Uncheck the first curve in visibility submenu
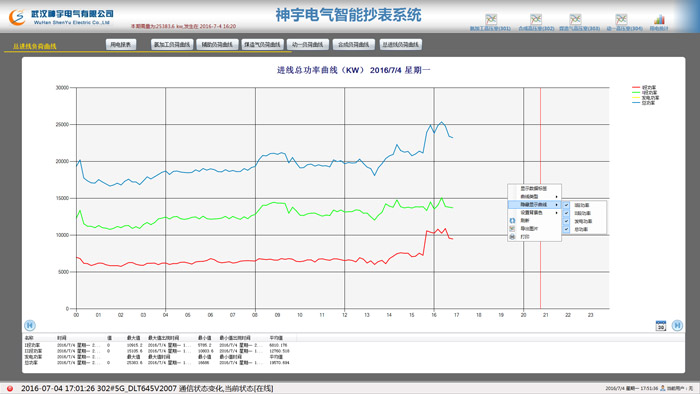This screenshot has width=700, height=394. [584, 205]
